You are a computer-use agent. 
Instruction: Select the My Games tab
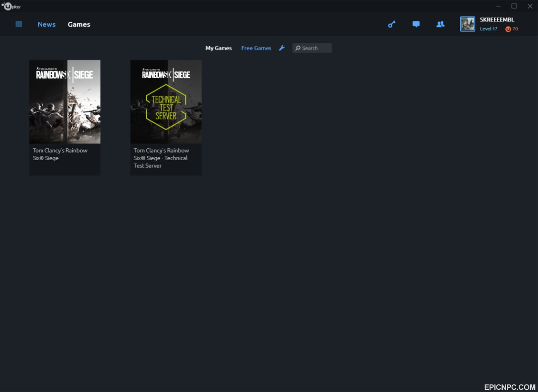(x=219, y=48)
